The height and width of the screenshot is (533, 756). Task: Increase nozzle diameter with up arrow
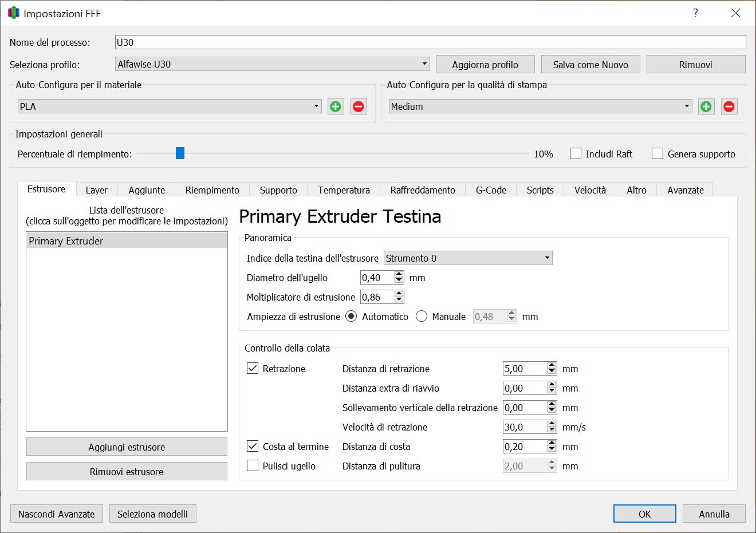point(399,274)
